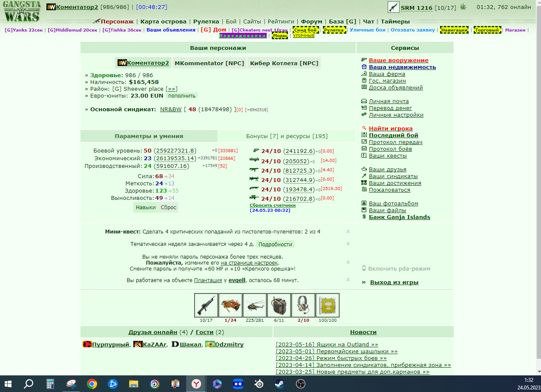Open the Гости link
This screenshot has height=392, width=541.
[204, 332]
